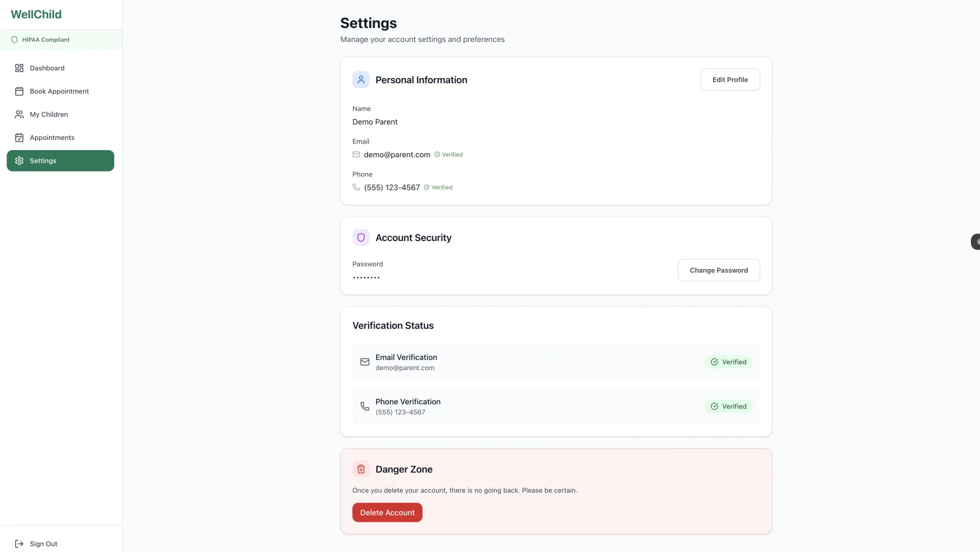The width and height of the screenshot is (980, 552).
Task: Click the mail icon next to demo@parent.com
Action: tap(356, 155)
